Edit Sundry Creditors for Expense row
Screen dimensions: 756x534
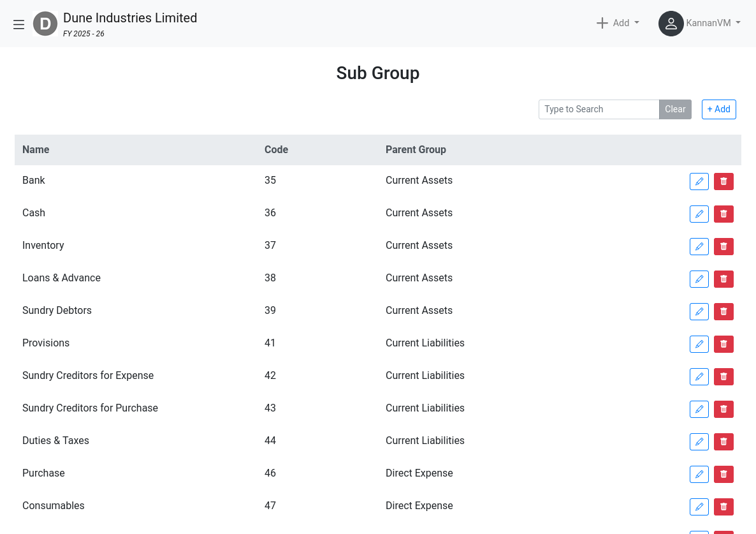tap(699, 377)
